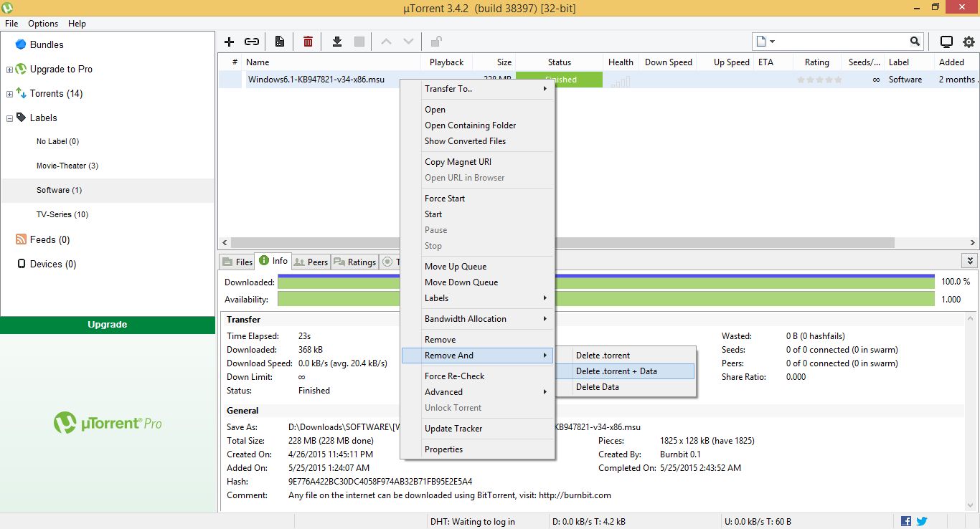Select Properties in context menu

pyautogui.click(x=476, y=449)
